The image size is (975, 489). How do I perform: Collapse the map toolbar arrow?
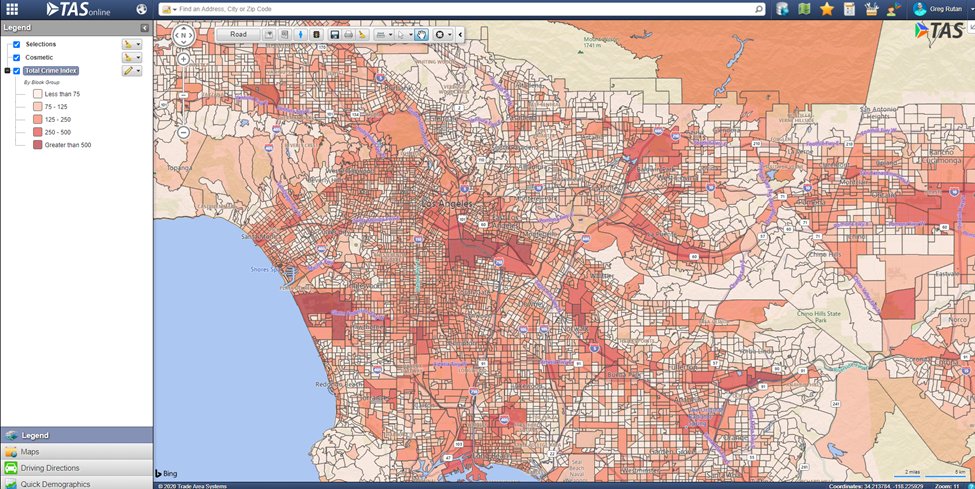point(460,35)
